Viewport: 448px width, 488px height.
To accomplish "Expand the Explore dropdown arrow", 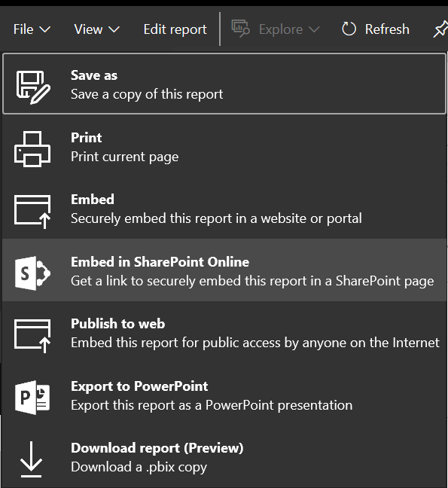I will pos(314,29).
